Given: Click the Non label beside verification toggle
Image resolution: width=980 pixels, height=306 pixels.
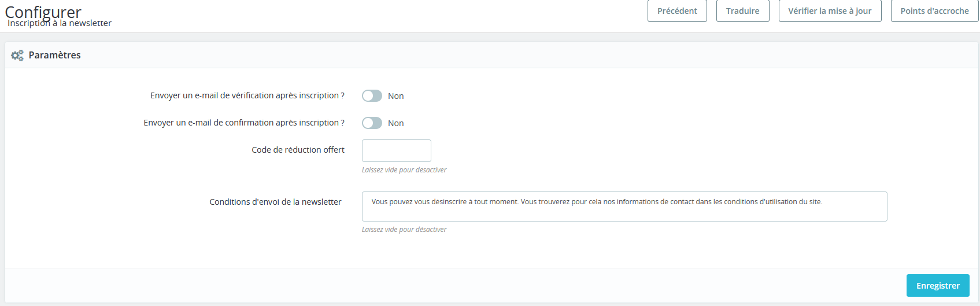Looking at the screenshot, I should [396, 96].
